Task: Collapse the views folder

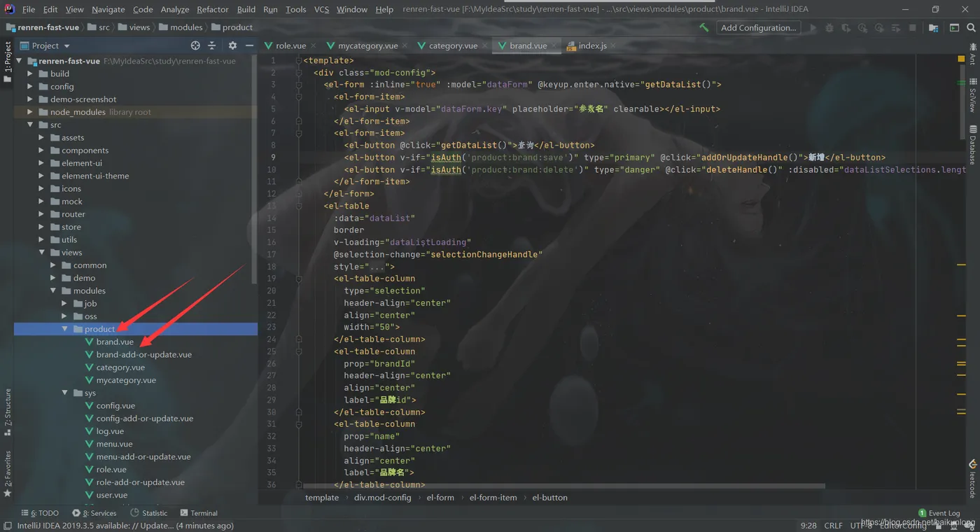Action: tap(41, 253)
